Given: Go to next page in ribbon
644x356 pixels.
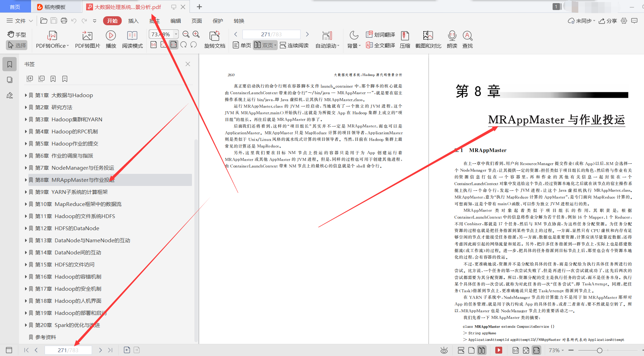Looking at the screenshot, I should (307, 34).
